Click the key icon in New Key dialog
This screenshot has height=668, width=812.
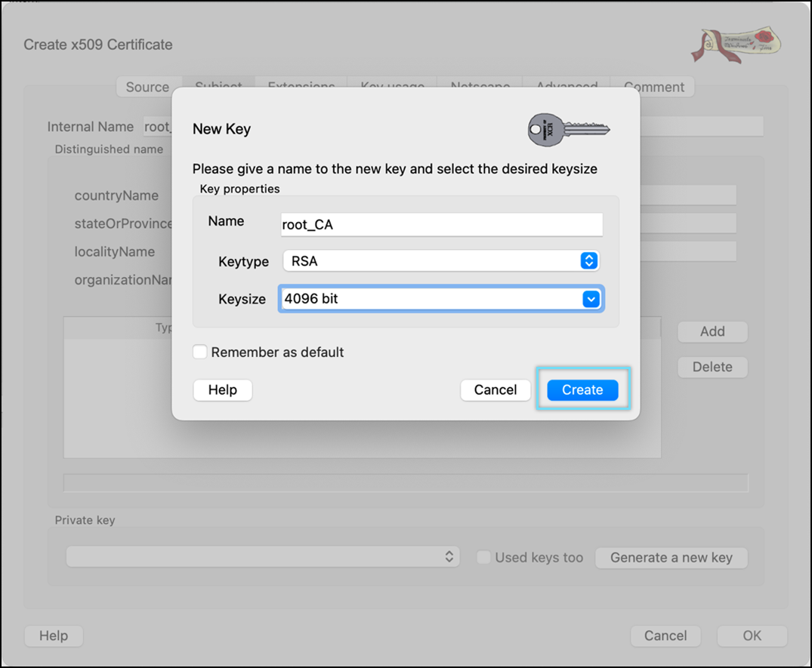click(568, 129)
